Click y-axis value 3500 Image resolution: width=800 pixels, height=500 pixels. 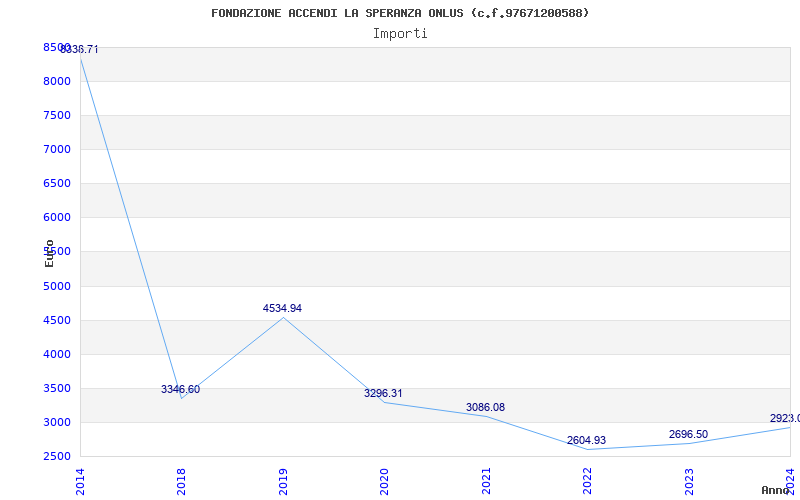pos(57,388)
